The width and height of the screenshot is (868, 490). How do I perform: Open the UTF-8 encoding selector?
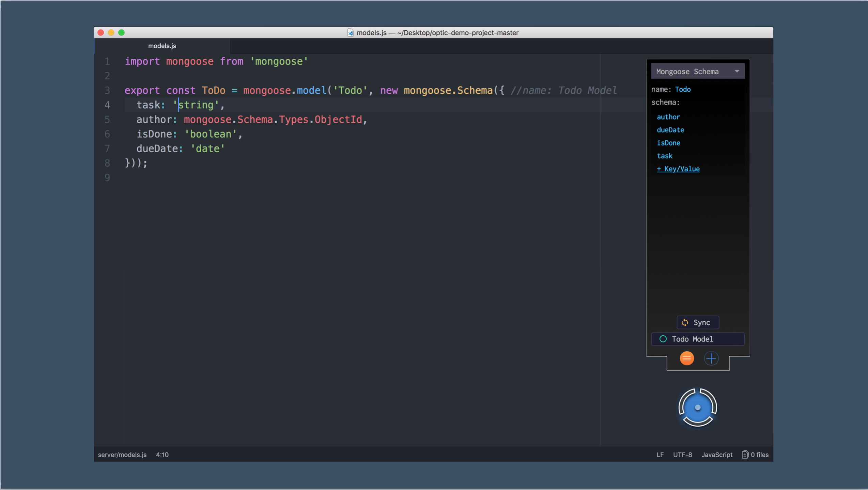pos(682,455)
